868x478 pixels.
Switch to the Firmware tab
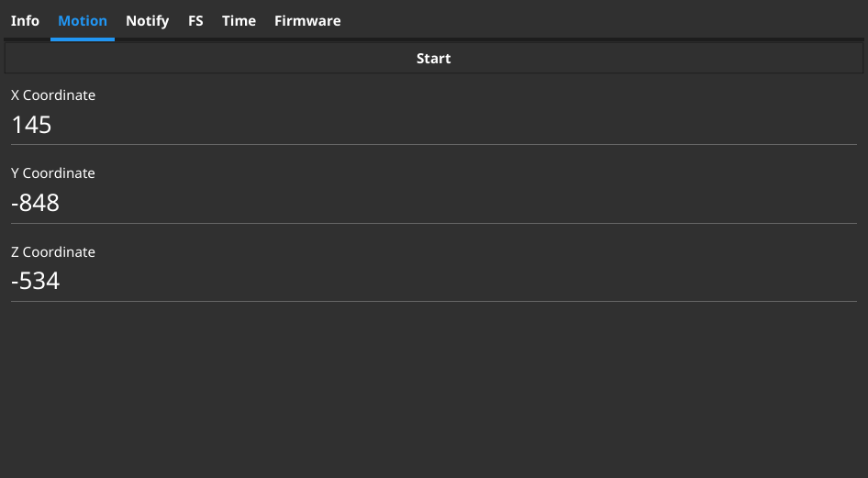(307, 20)
